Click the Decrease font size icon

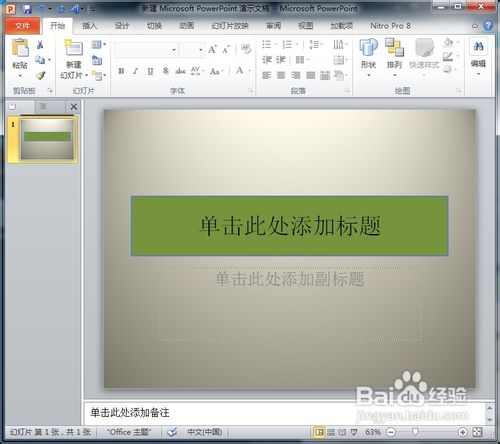click(226, 50)
